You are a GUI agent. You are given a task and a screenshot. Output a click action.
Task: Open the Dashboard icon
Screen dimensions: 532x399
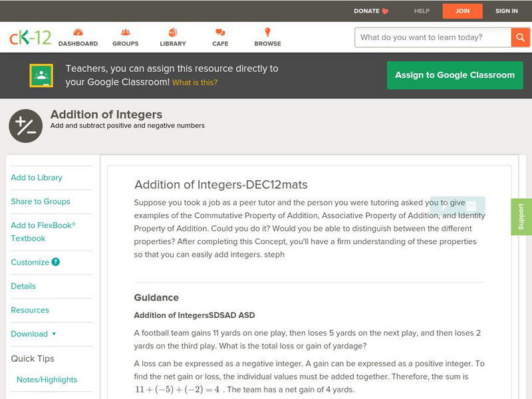(78, 33)
